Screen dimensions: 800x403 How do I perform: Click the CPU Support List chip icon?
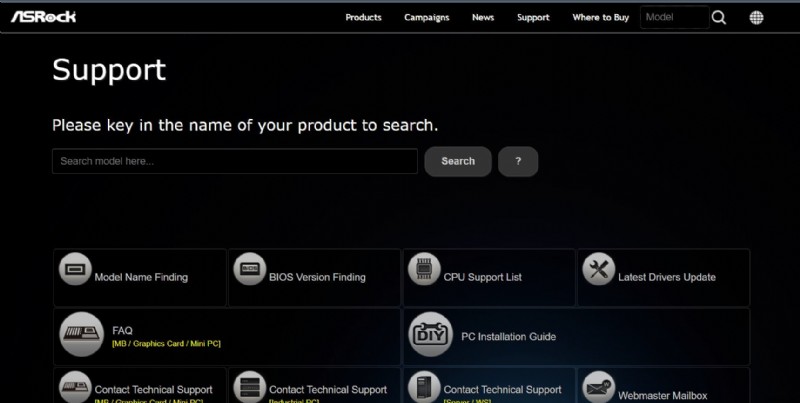pos(424,269)
